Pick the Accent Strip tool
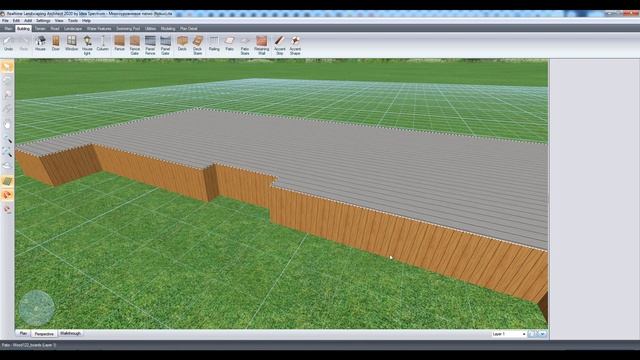The width and height of the screenshot is (640, 360). [280, 45]
